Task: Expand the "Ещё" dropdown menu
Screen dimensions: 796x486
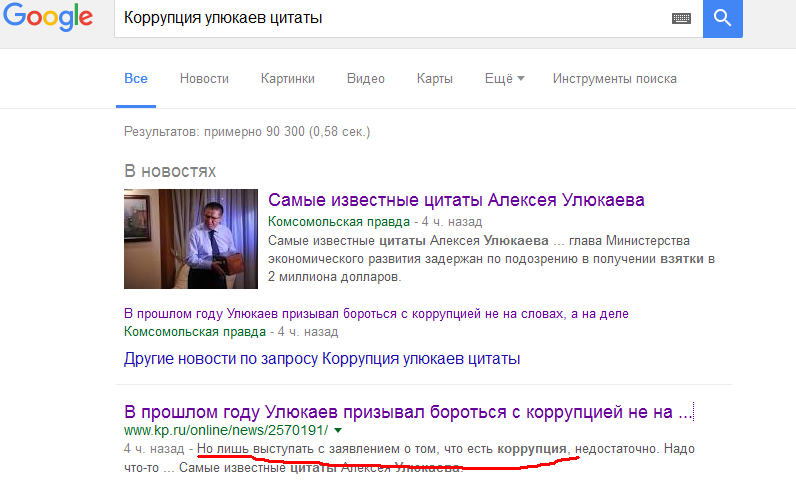Action: (x=504, y=79)
